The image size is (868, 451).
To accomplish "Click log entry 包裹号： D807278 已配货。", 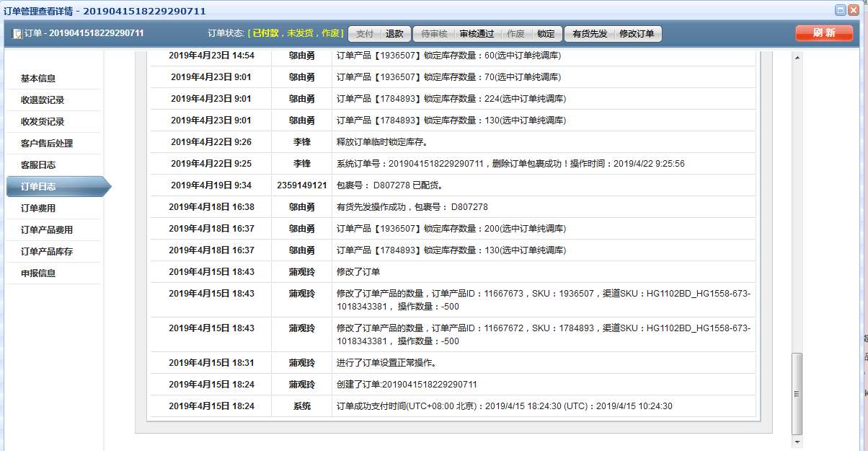I will [x=390, y=185].
